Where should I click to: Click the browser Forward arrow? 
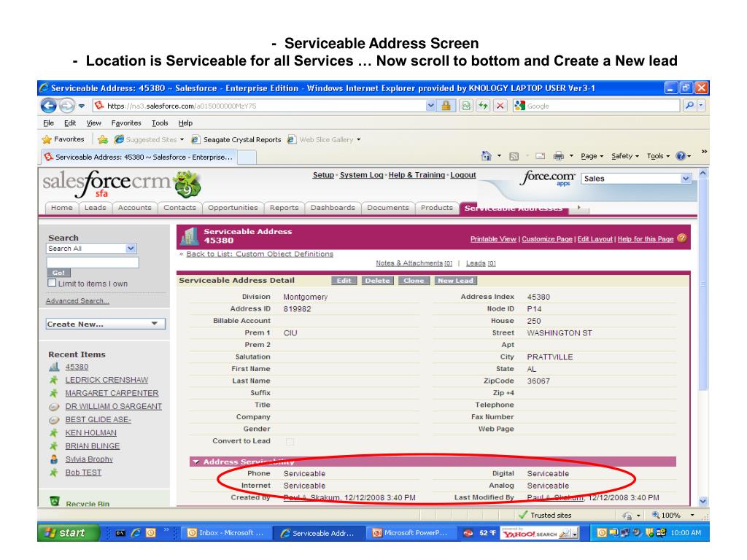coord(67,105)
